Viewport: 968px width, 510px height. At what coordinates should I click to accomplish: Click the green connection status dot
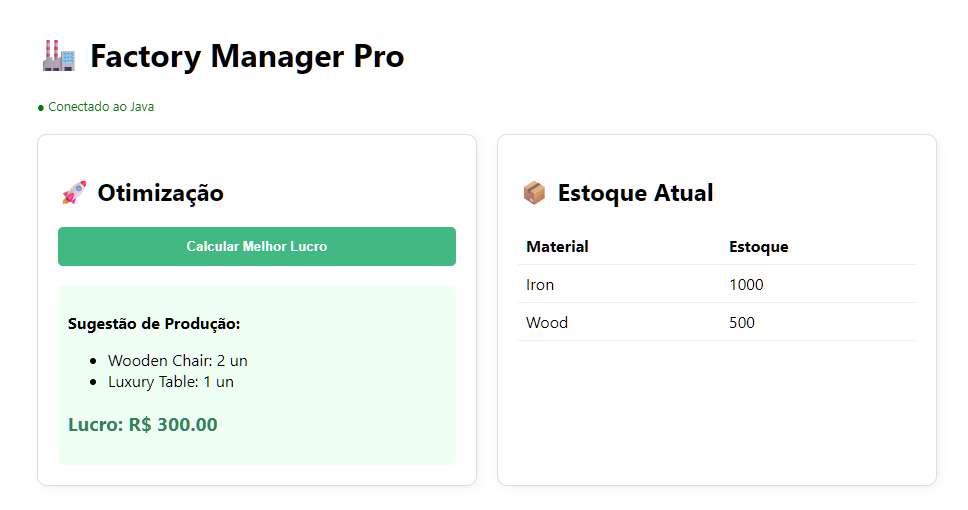pos(41,107)
